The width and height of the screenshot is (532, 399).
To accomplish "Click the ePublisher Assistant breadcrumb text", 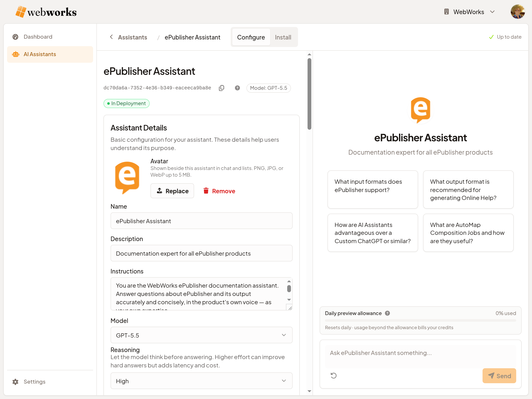I will click(x=192, y=37).
